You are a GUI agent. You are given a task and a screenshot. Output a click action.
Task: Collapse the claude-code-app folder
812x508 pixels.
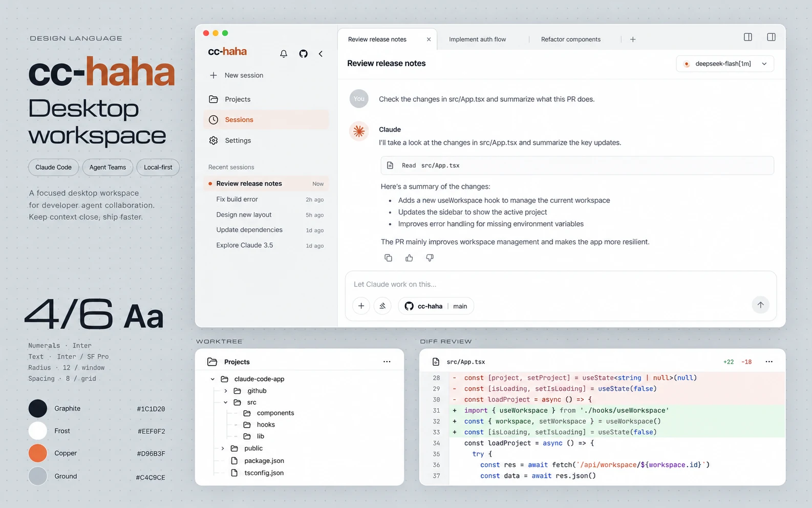point(212,379)
